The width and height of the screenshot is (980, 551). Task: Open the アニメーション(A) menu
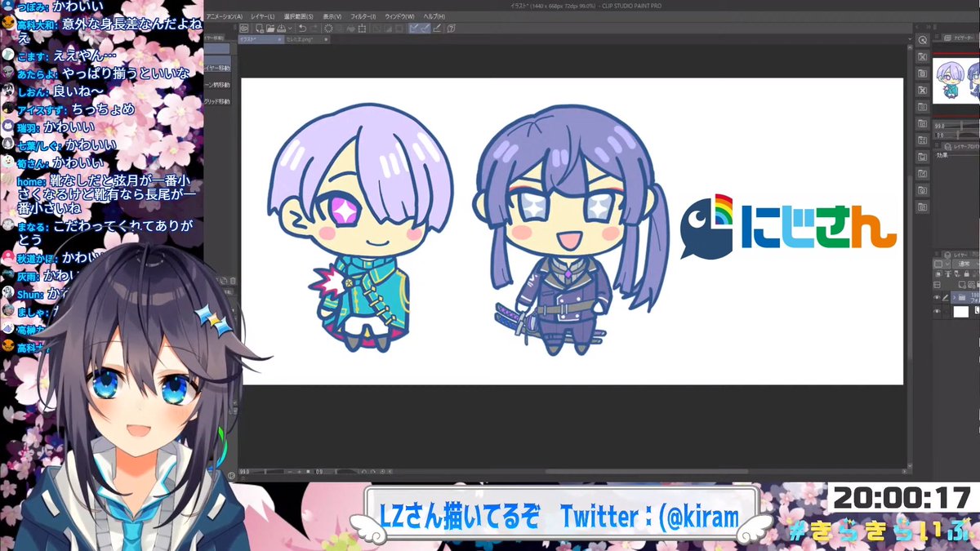point(224,16)
